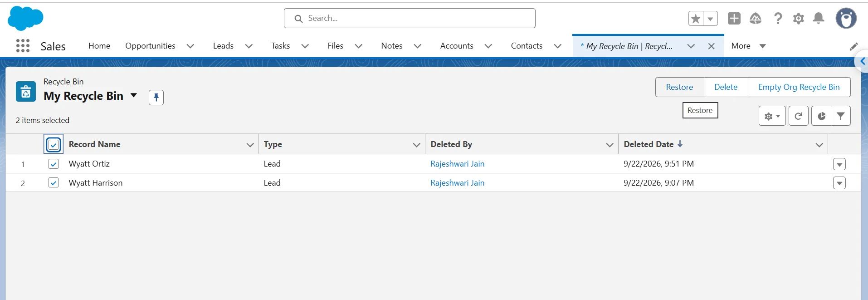Open Accounts tab dropdown chevron
The width and height of the screenshot is (868, 300).
pyautogui.click(x=488, y=46)
